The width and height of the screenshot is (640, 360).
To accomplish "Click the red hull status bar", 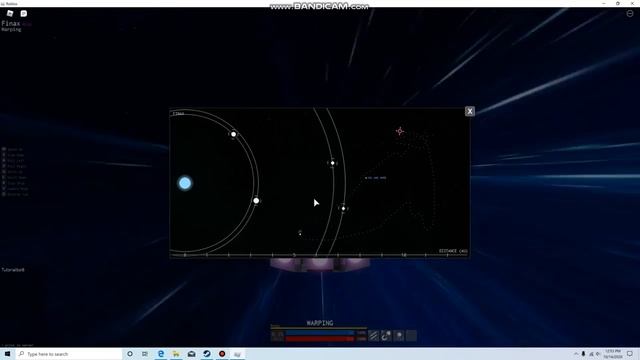I will [320, 338].
